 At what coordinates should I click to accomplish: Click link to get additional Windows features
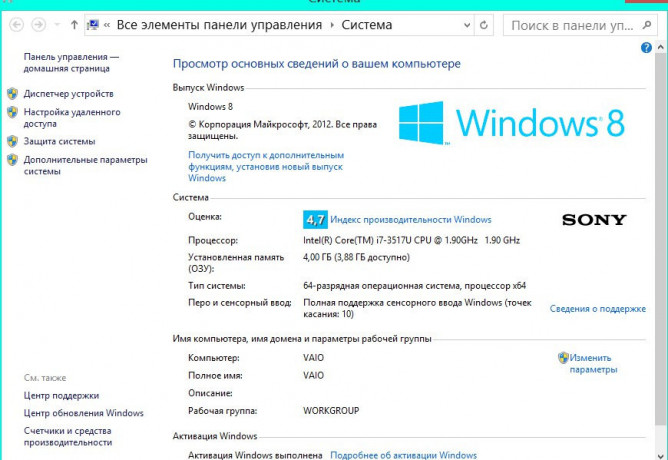266,167
